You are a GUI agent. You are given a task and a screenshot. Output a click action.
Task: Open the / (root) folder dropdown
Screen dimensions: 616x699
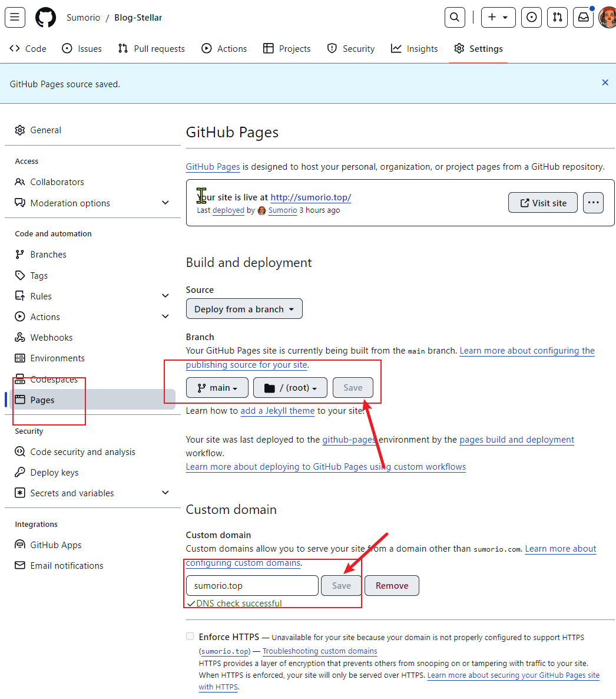pyautogui.click(x=290, y=388)
